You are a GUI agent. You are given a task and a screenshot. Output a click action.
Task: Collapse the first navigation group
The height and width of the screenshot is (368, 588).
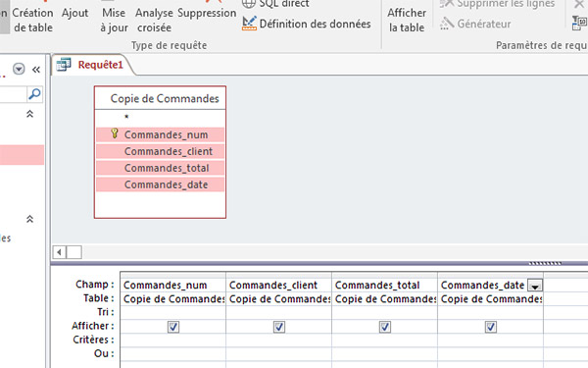pyautogui.click(x=29, y=114)
